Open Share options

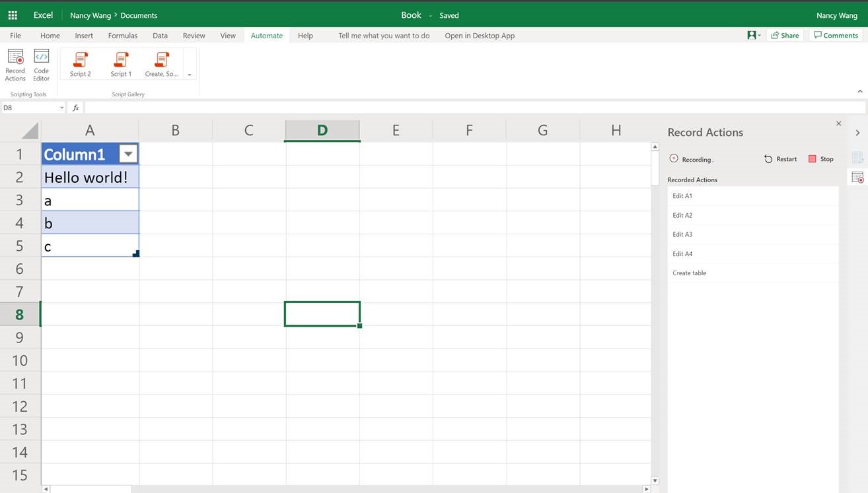tap(785, 35)
